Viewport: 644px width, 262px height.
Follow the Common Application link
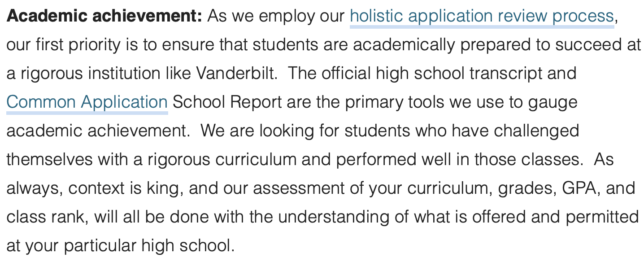click(x=87, y=103)
